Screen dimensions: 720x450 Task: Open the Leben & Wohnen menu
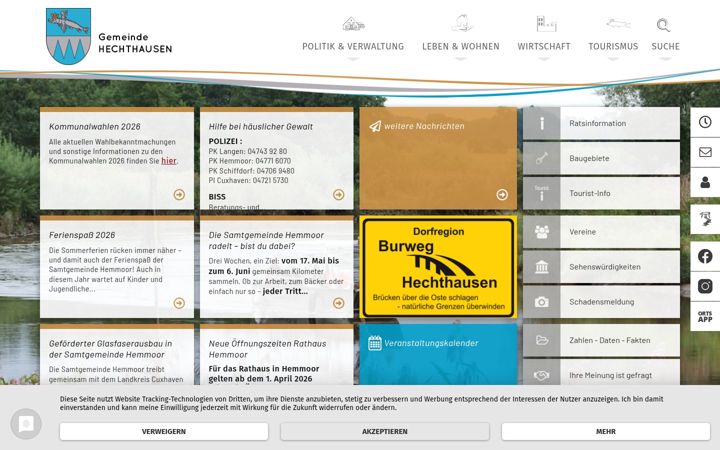coord(461,46)
